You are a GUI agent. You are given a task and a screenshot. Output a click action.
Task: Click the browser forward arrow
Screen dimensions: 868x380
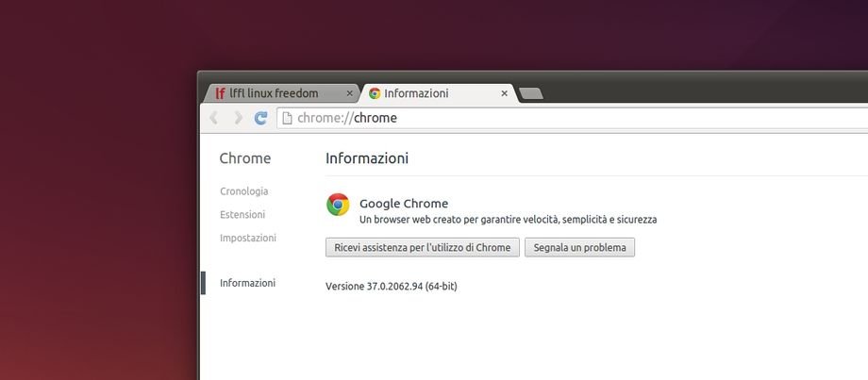pos(238,118)
